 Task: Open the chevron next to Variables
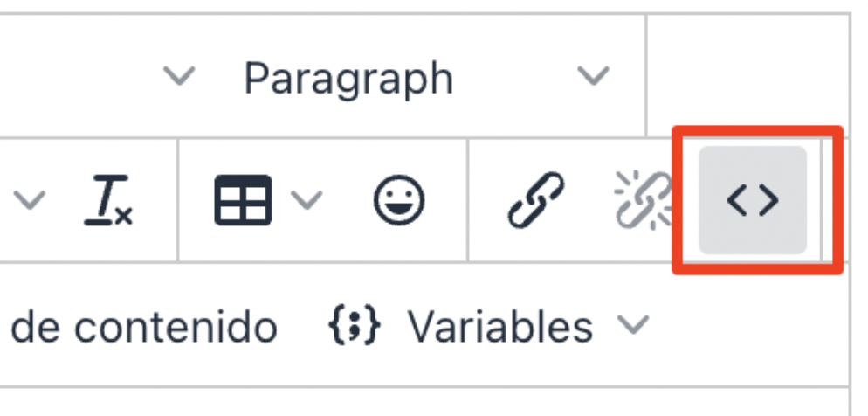click(x=632, y=327)
